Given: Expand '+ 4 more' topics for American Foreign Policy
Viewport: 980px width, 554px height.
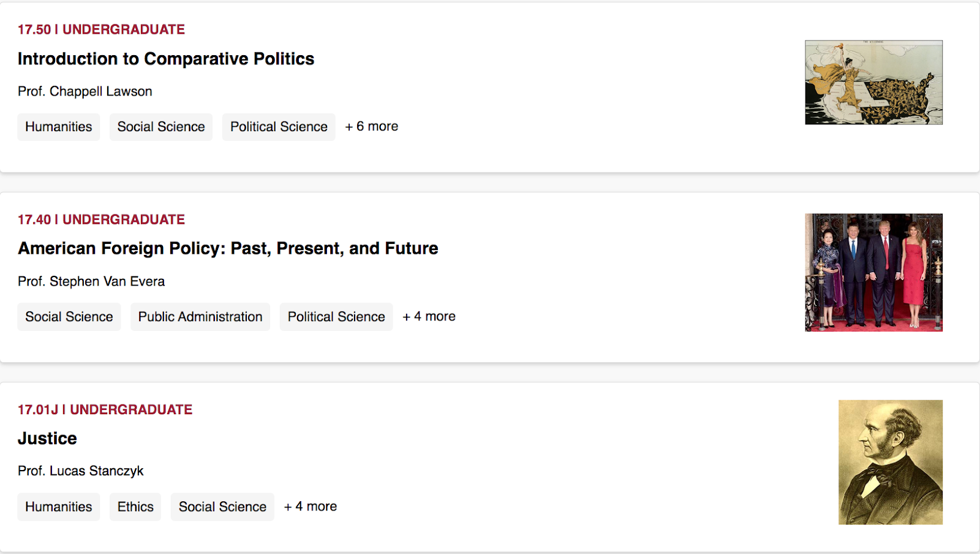Looking at the screenshot, I should click(x=429, y=316).
